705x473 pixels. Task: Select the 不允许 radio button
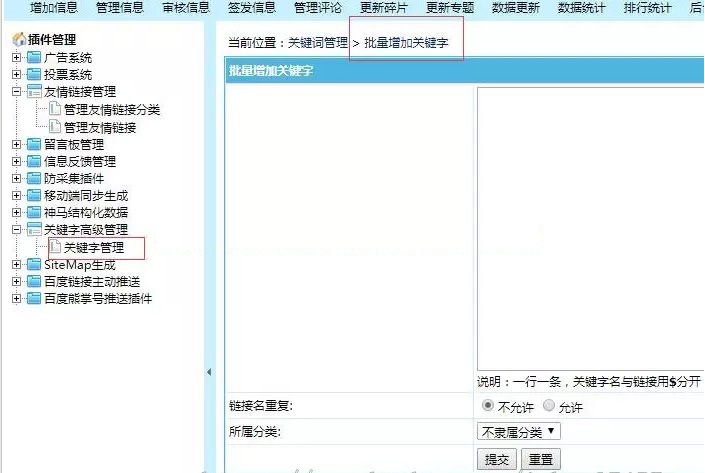[487, 406]
